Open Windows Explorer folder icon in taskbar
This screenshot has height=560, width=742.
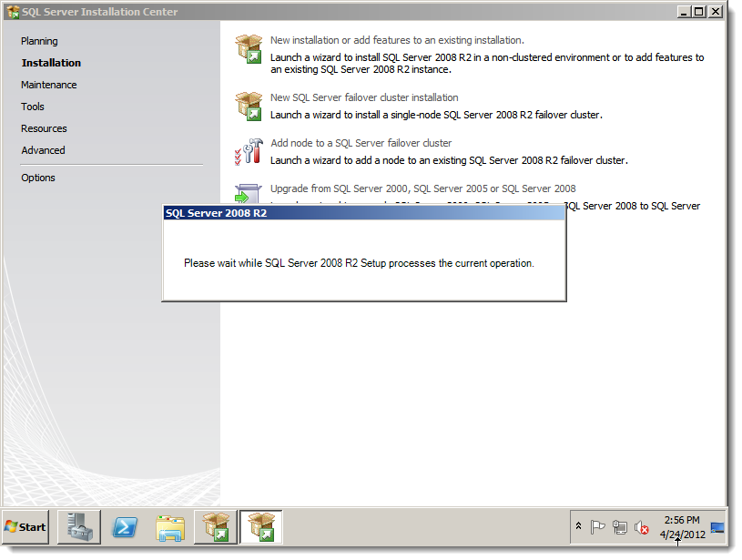170,527
